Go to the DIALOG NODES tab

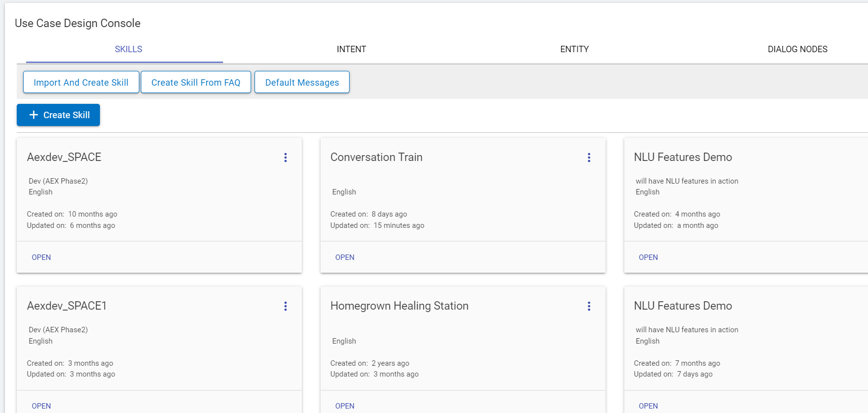(x=797, y=49)
